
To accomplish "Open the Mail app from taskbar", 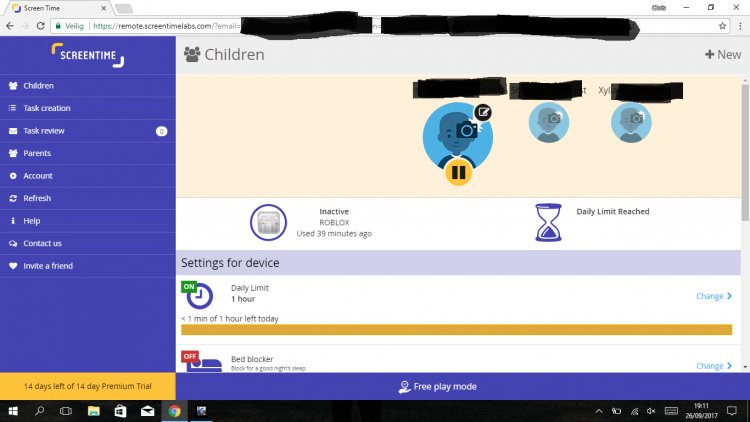I will pyautogui.click(x=147, y=411).
